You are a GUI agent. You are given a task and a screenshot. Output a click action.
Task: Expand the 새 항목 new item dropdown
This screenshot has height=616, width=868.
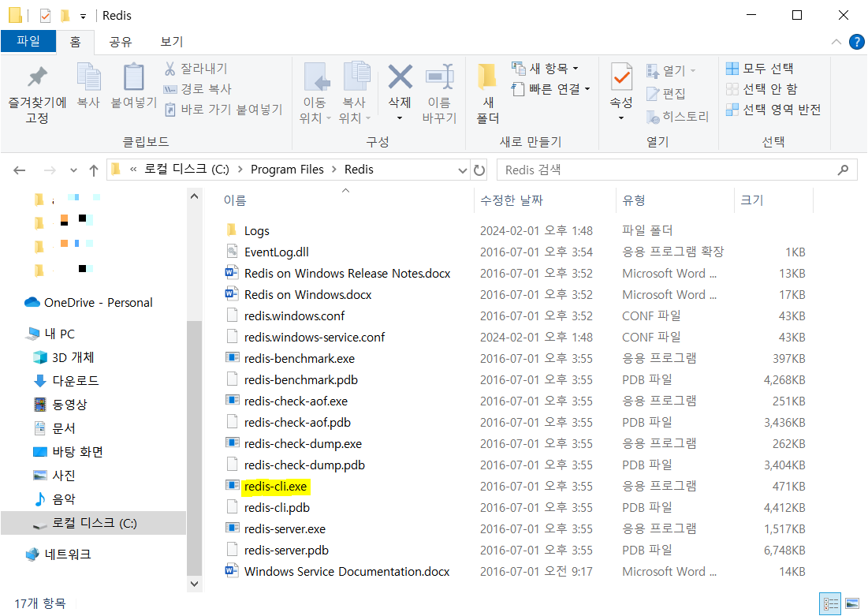(x=546, y=68)
